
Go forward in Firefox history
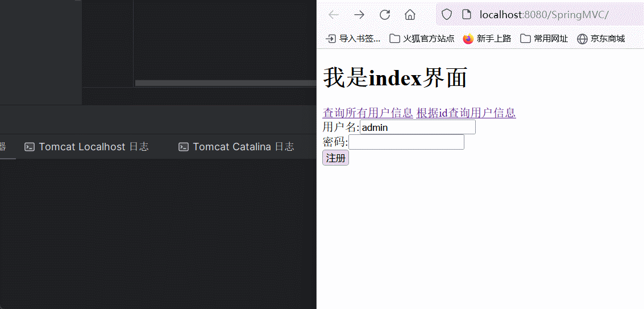pos(359,15)
